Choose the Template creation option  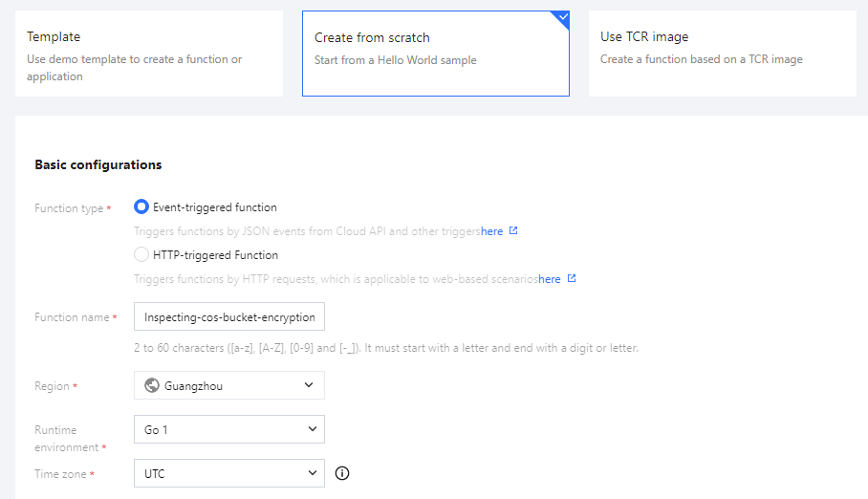(149, 54)
